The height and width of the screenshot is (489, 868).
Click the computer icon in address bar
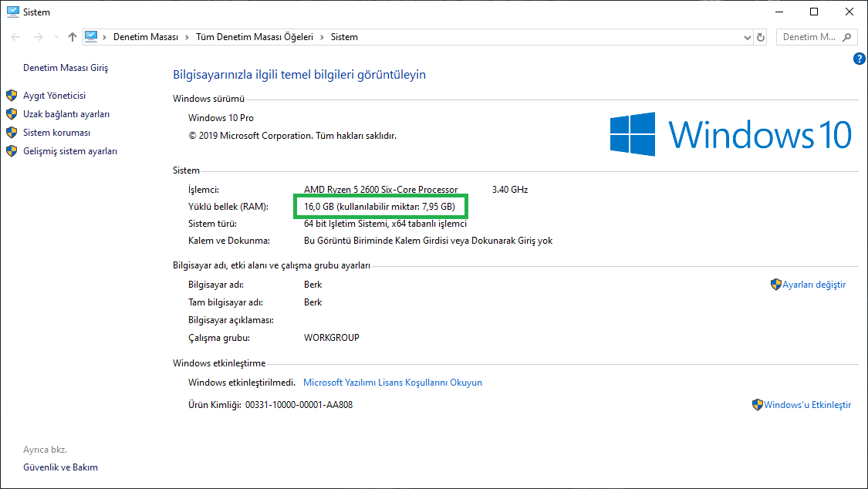pos(91,36)
